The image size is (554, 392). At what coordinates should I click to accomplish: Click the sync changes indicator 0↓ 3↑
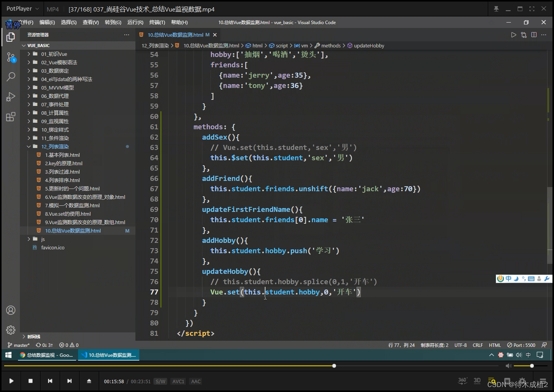(x=44, y=345)
